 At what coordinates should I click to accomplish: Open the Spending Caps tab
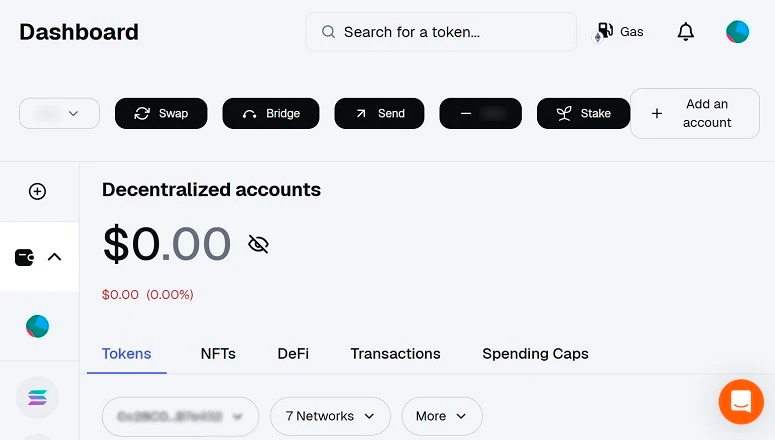click(x=535, y=354)
